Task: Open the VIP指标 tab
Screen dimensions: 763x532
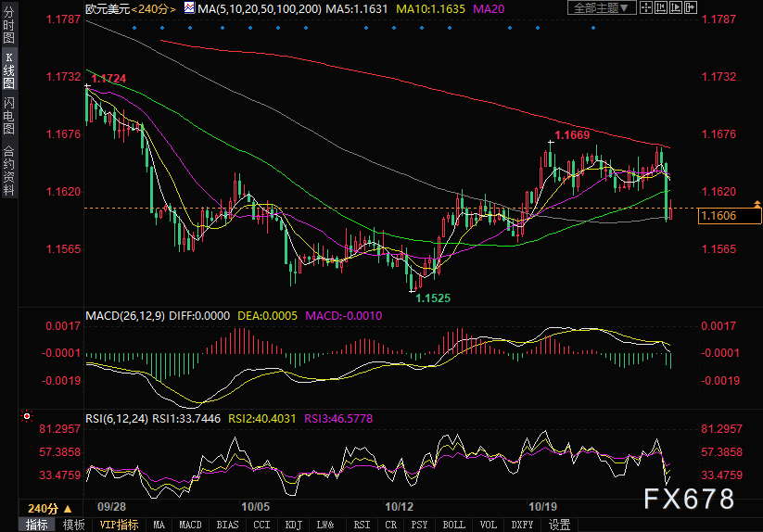Action: click(120, 525)
